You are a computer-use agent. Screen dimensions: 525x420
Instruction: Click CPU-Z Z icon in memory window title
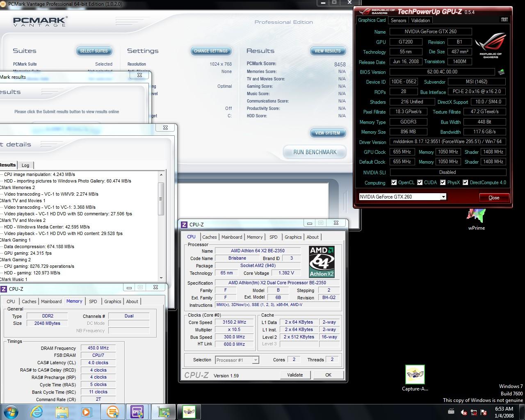coord(4,289)
